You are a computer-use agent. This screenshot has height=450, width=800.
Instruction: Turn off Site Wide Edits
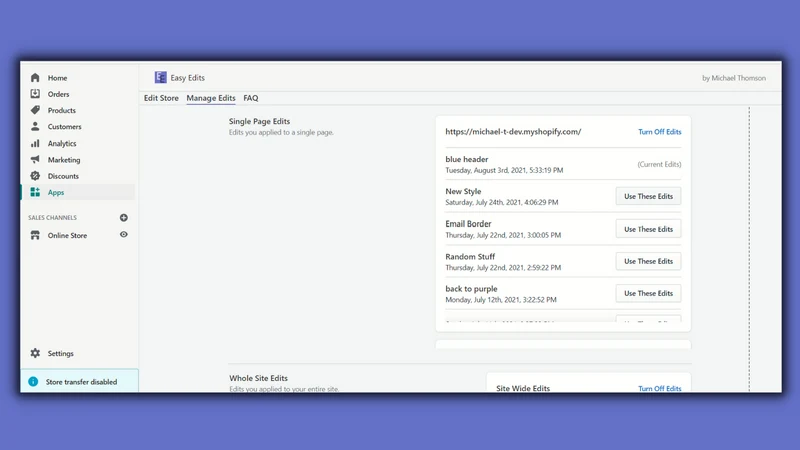(659, 388)
